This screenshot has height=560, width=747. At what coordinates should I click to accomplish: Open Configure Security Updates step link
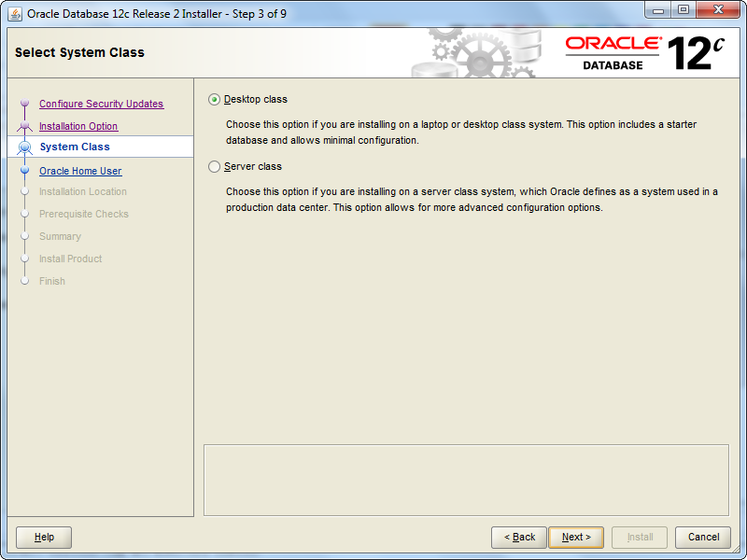101,104
